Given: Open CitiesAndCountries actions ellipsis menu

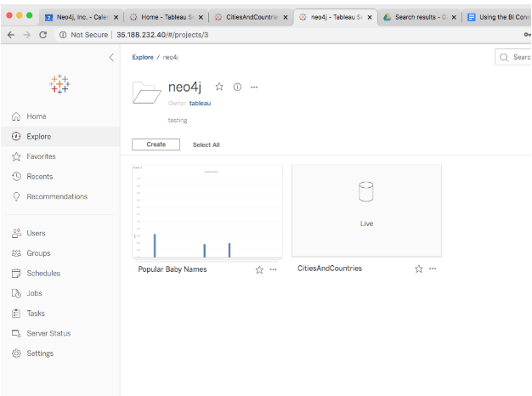Looking at the screenshot, I should point(433,269).
